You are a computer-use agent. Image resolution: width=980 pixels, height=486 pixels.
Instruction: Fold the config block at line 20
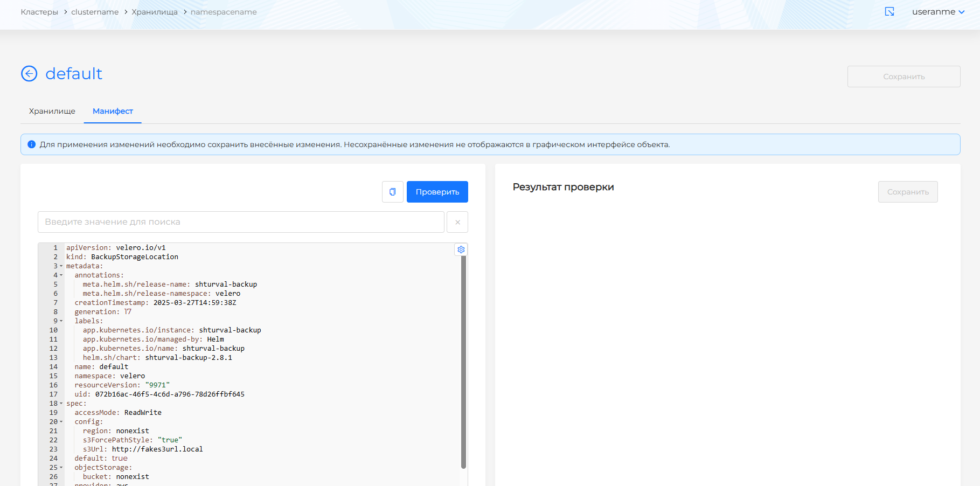point(61,422)
